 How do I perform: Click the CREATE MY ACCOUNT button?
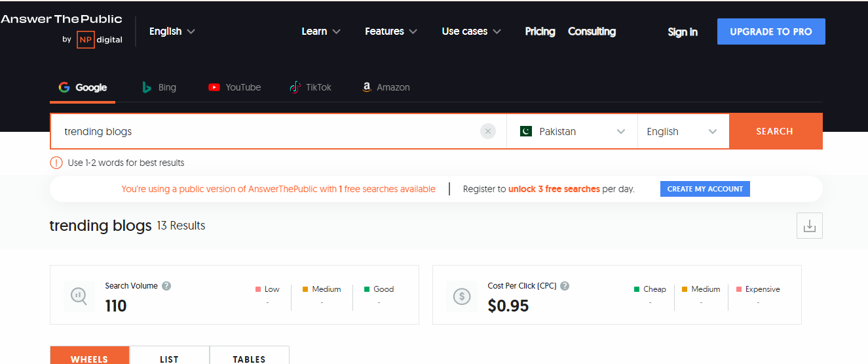[705, 189]
